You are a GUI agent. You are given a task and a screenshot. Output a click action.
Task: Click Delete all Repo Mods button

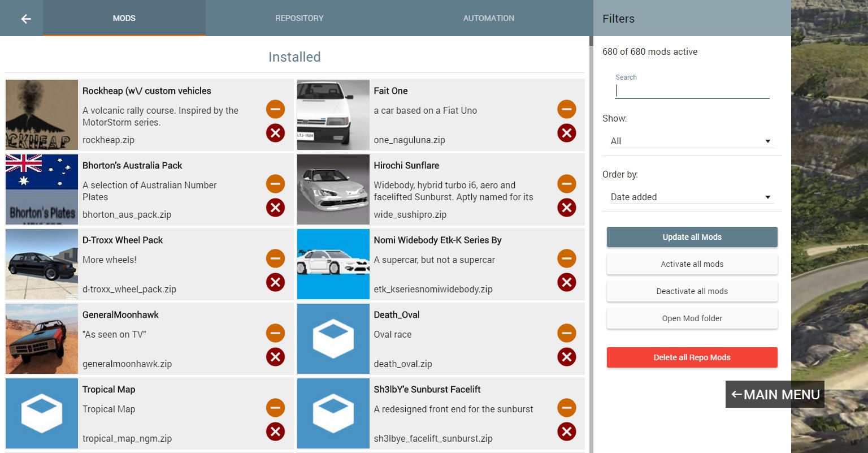pos(692,357)
